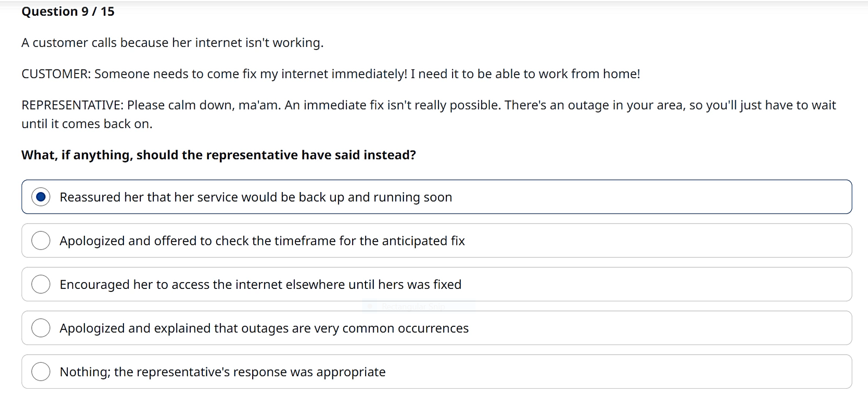Click the empty radio circle on second answer
868x407 pixels.
[x=41, y=240]
